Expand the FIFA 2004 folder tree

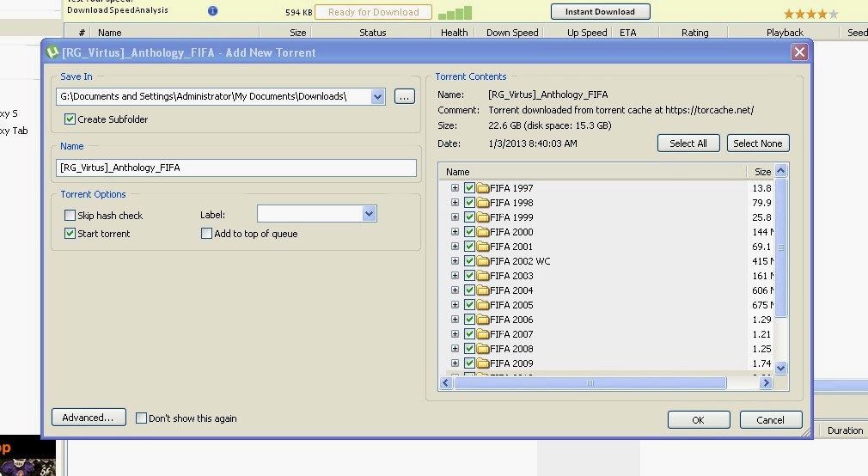coord(455,290)
